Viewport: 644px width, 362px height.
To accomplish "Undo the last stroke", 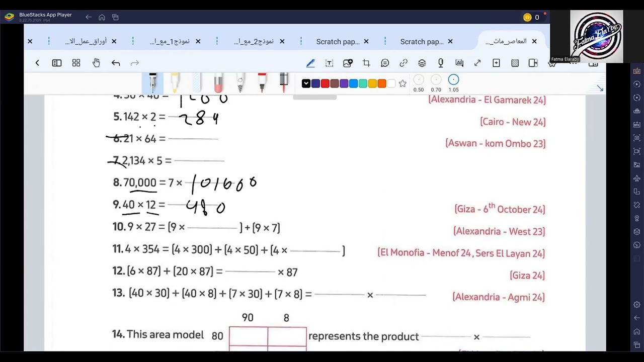I will click(116, 63).
